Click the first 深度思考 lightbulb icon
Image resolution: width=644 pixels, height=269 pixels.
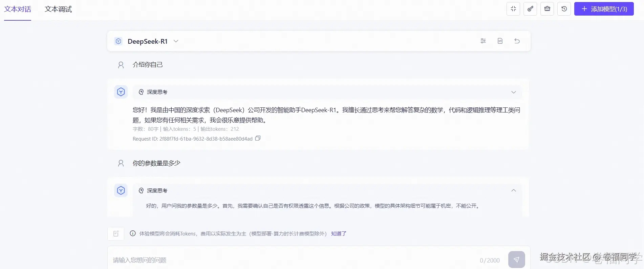pyautogui.click(x=141, y=92)
